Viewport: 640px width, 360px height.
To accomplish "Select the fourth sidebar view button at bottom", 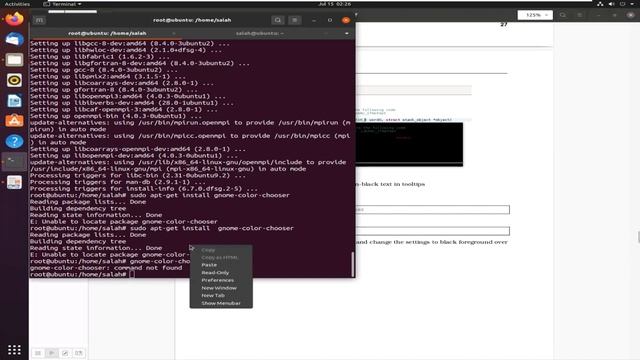I will (79, 353).
